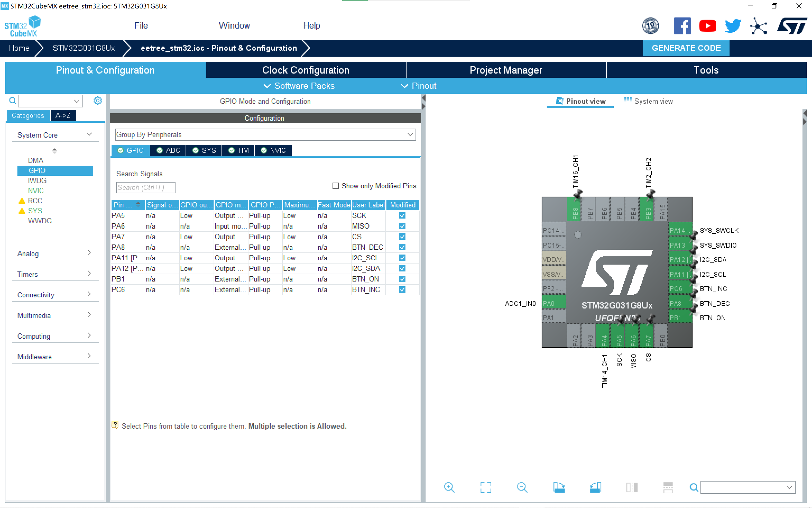Toggle horizontal split view icon

pos(668,487)
